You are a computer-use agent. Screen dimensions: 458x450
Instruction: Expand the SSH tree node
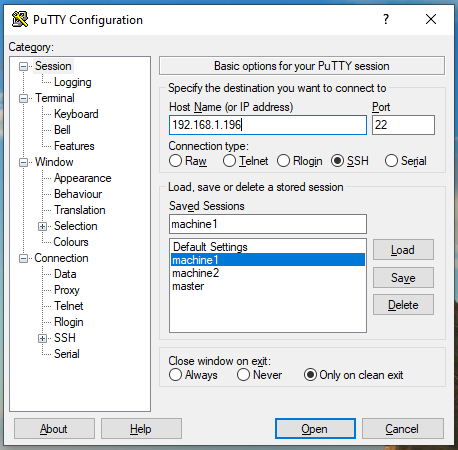[x=42, y=338]
